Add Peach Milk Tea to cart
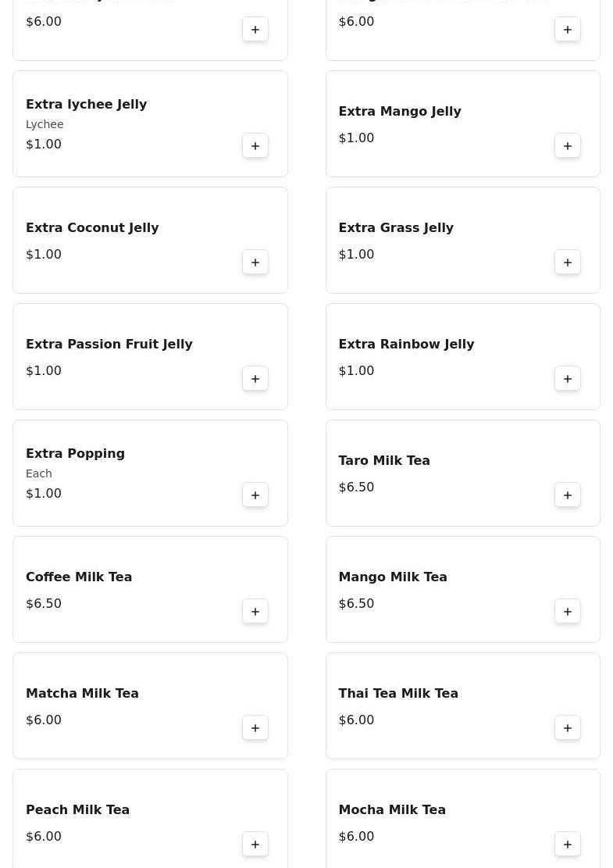Viewport: 613px width, 868px height. pyautogui.click(x=255, y=845)
